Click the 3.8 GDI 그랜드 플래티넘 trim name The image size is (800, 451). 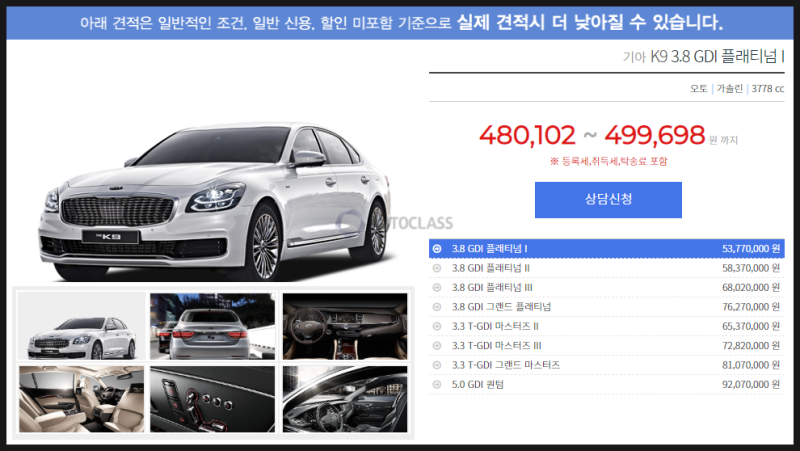[x=501, y=307]
